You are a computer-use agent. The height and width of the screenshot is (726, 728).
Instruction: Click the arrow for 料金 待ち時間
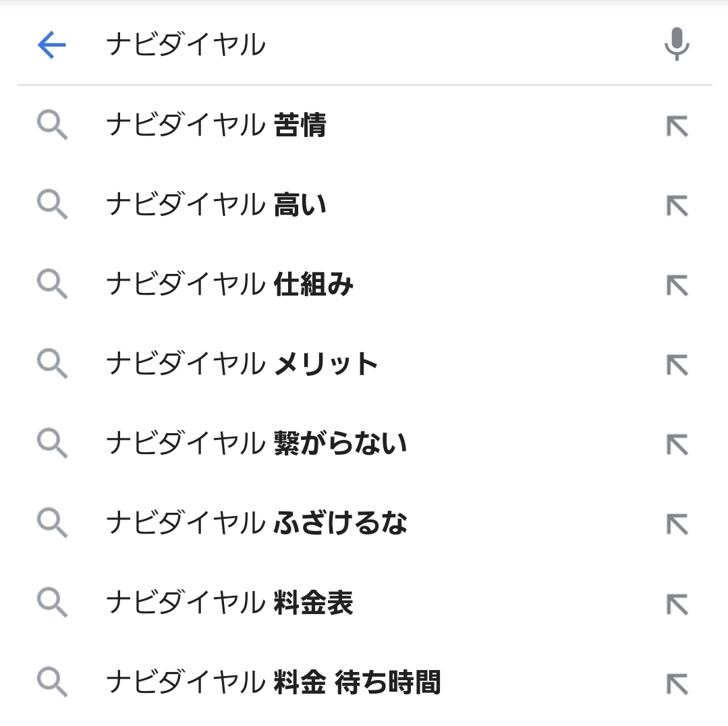click(677, 683)
